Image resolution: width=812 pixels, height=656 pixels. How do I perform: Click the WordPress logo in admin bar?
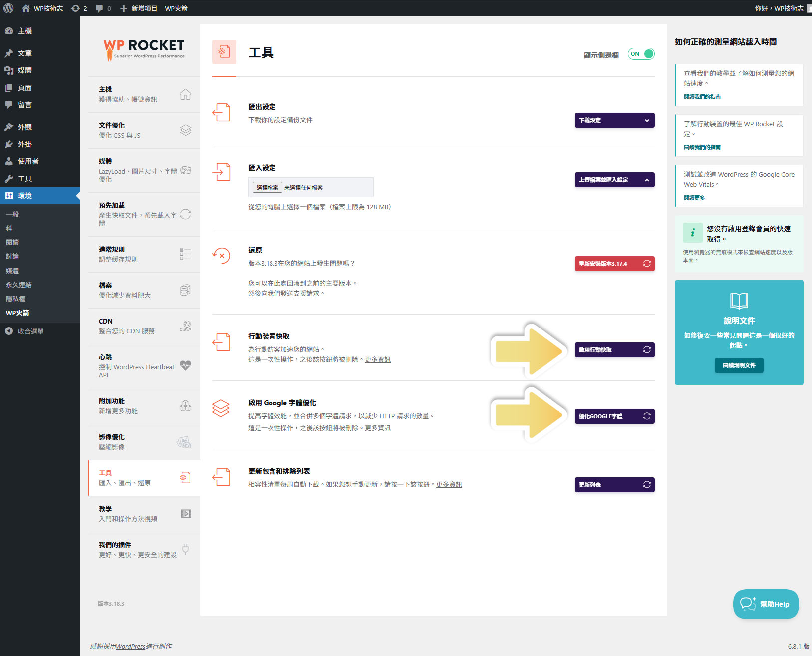coord(8,8)
